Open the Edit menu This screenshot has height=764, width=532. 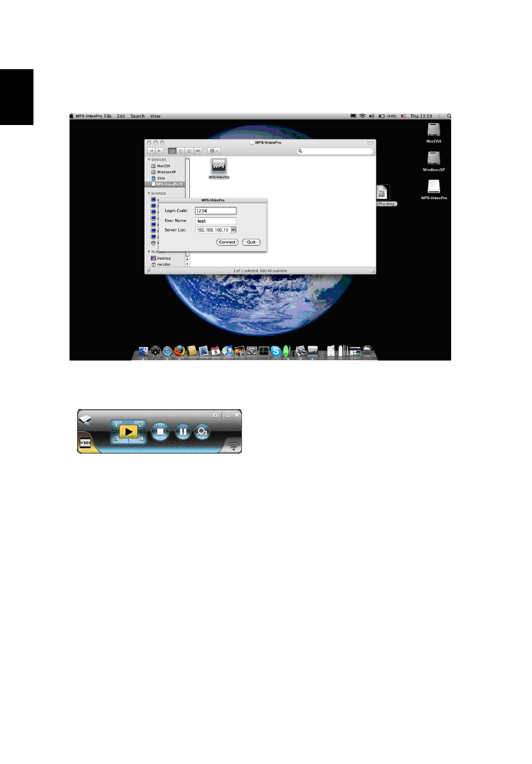[x=121, y=116]
